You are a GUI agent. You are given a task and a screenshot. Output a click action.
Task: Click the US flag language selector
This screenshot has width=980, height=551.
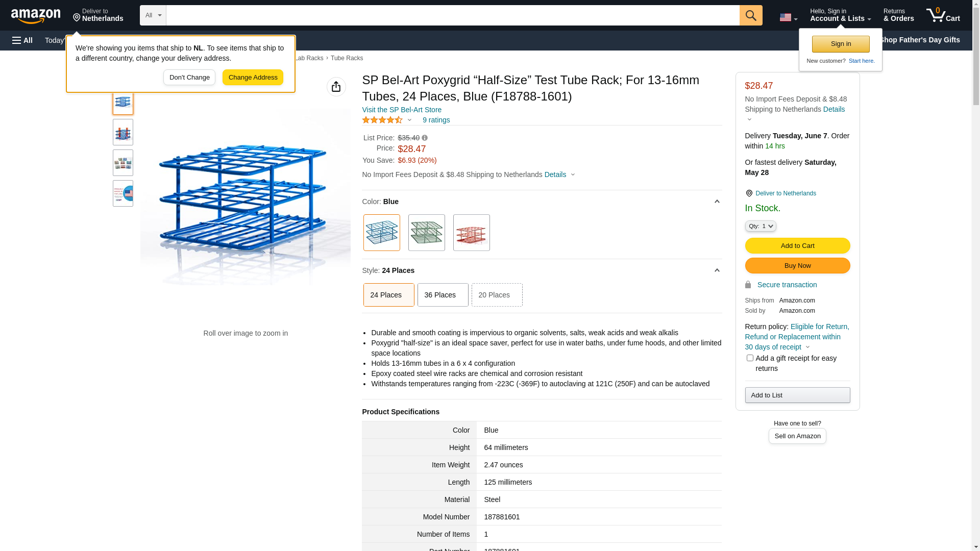coord(788,17)
